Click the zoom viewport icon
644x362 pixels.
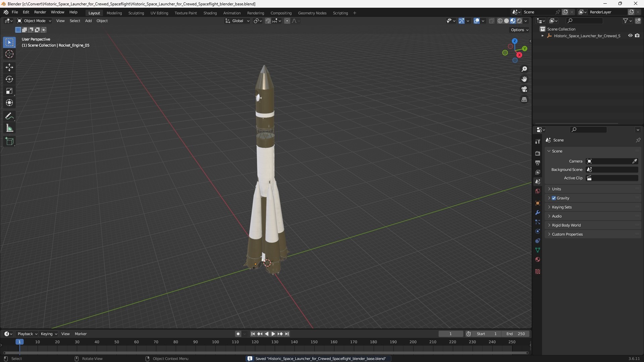click(524, 69)
